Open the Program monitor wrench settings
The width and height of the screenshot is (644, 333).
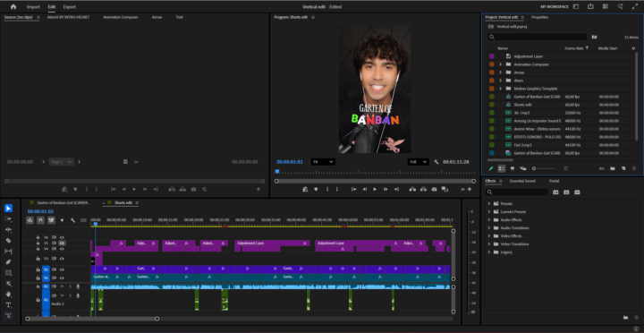[x=436, y=162]
